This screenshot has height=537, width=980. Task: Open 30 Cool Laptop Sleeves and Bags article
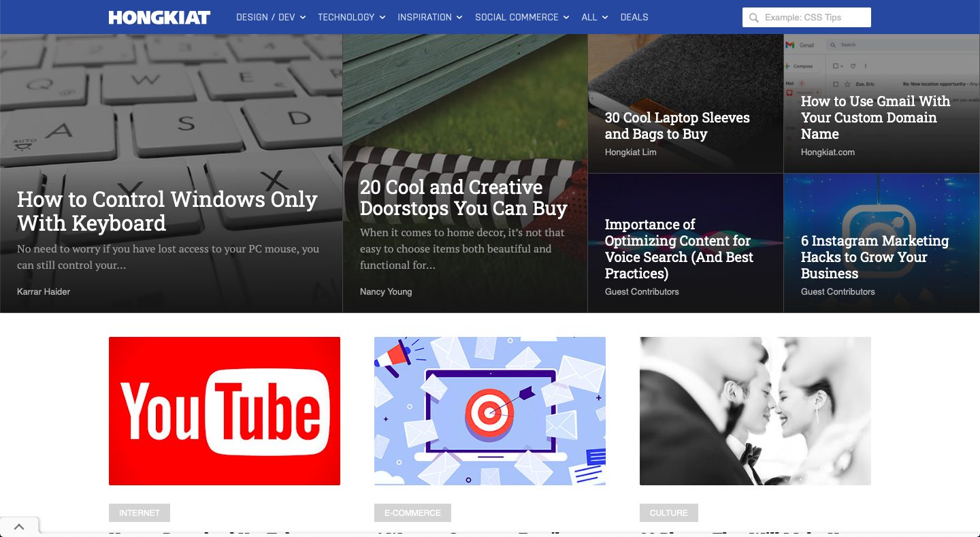pyautogui.click(x=677, y=126)
